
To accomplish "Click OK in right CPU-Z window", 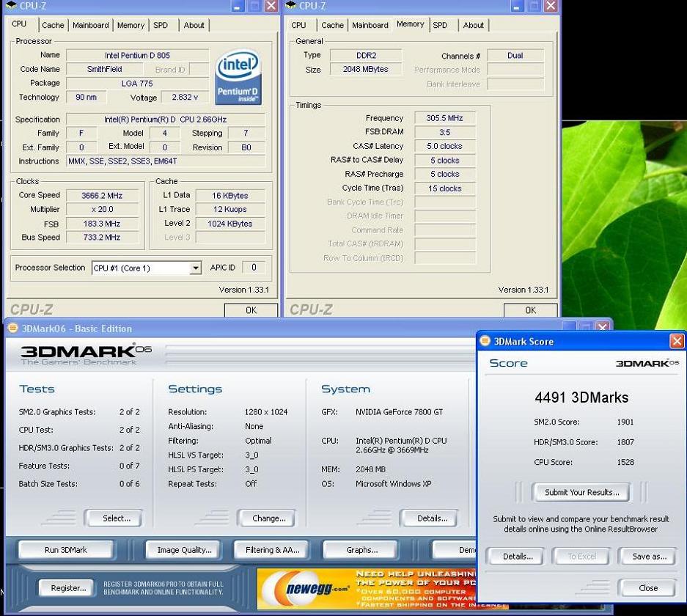I will point(531,310).
